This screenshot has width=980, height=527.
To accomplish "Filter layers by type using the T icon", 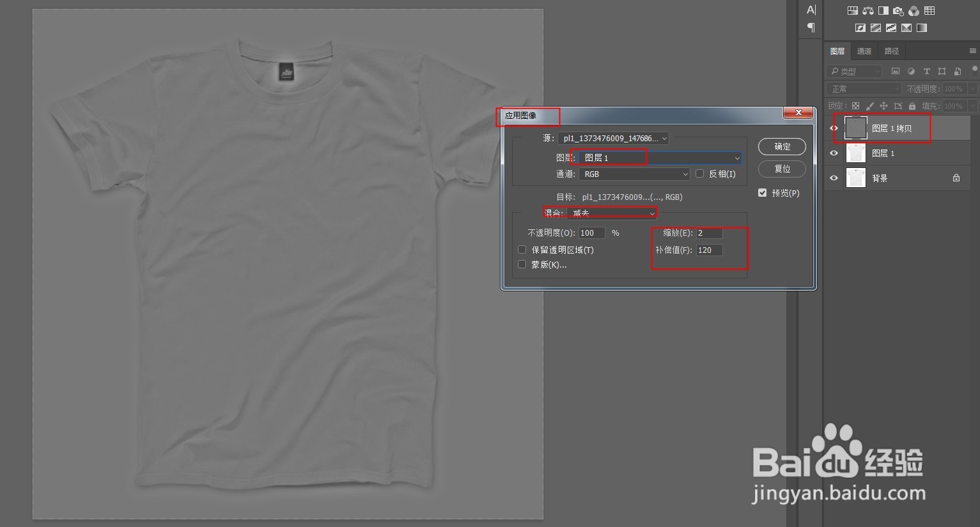I will point(927,71).
